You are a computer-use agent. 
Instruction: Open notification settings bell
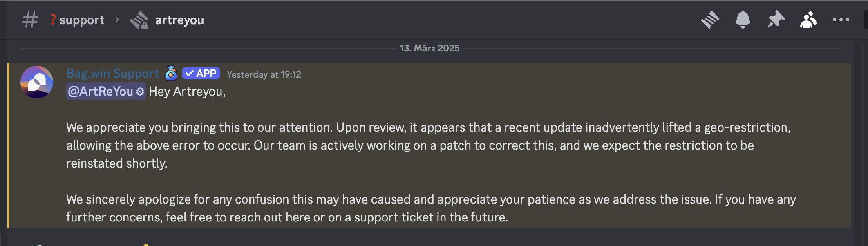743,20
